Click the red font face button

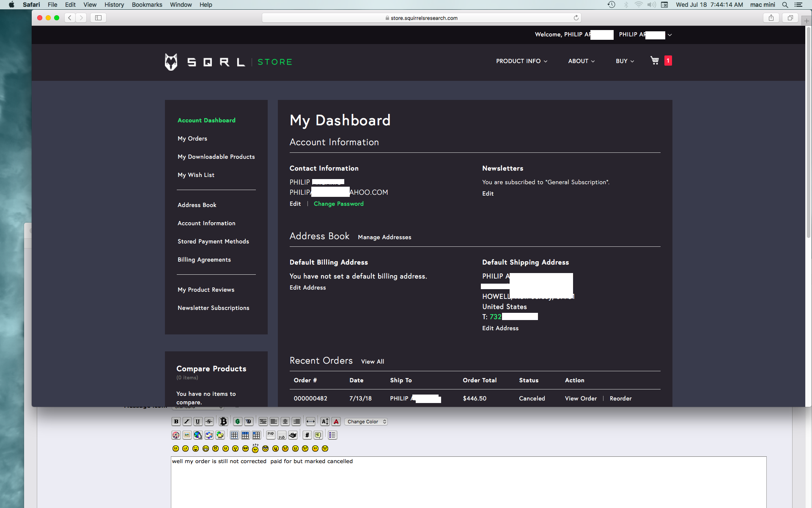[x=336, y=422]
